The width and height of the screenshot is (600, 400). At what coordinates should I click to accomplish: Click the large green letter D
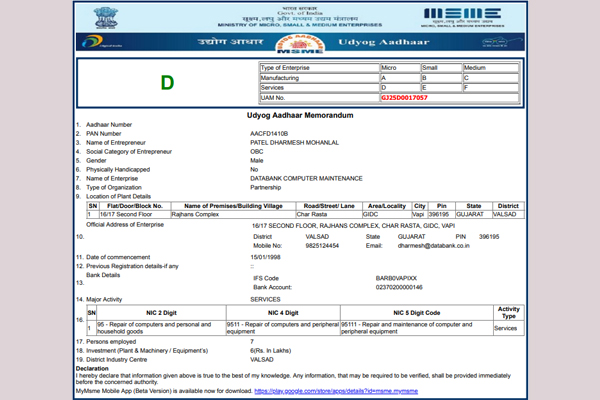point(167,83)
